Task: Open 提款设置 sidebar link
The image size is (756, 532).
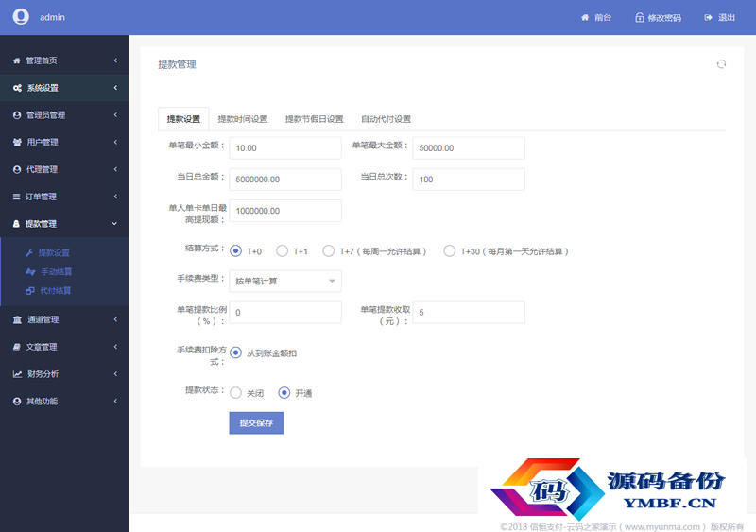Action: (54, 252)
